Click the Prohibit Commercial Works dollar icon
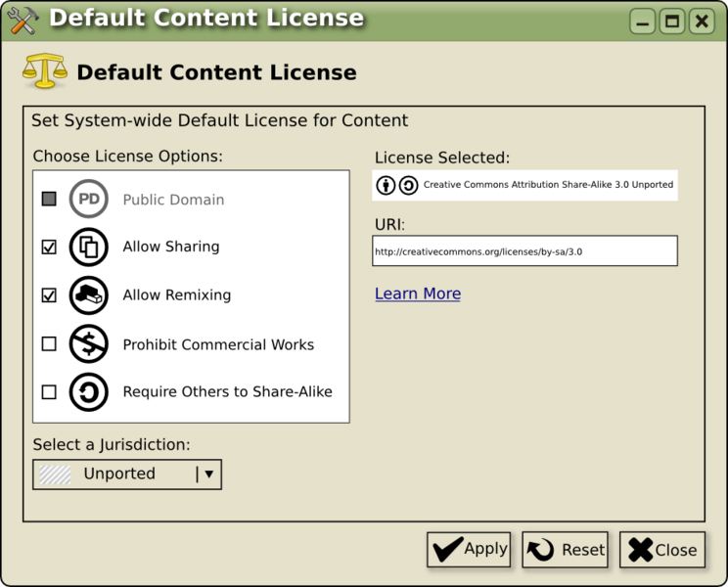 [x=89, y=343]
